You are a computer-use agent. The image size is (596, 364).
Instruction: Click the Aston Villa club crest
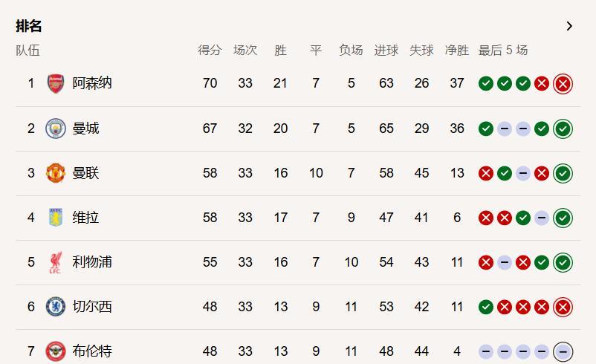(56, 218)
